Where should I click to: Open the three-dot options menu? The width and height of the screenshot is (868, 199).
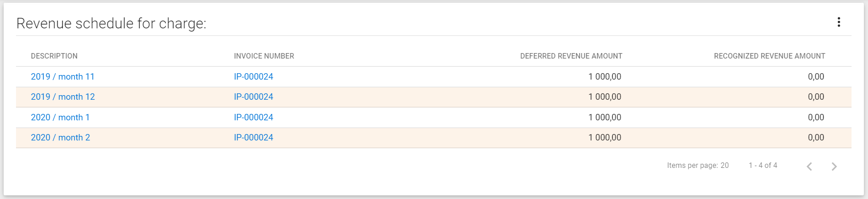pos(839,22)
